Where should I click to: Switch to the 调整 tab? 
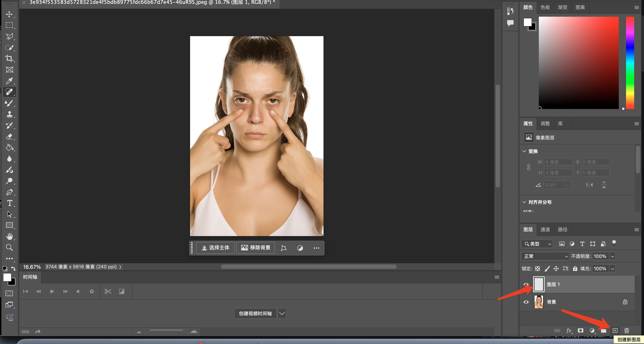(x=545, y=123)
